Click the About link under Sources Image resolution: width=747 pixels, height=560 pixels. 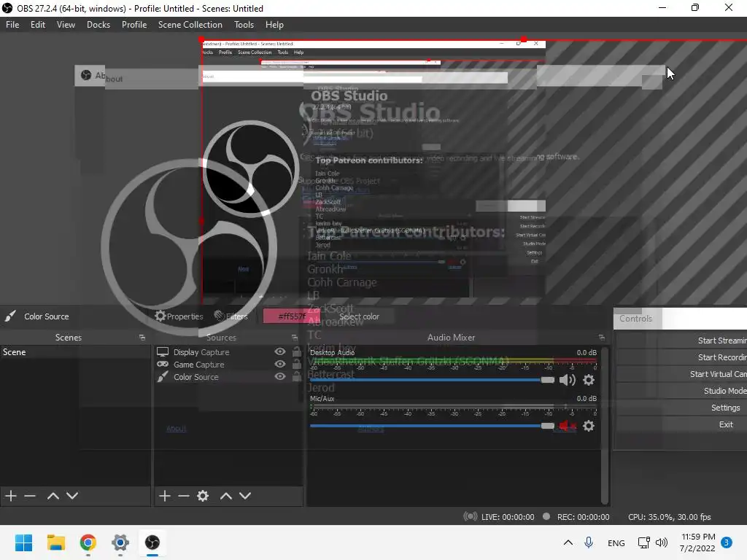(x=176, y=429)
